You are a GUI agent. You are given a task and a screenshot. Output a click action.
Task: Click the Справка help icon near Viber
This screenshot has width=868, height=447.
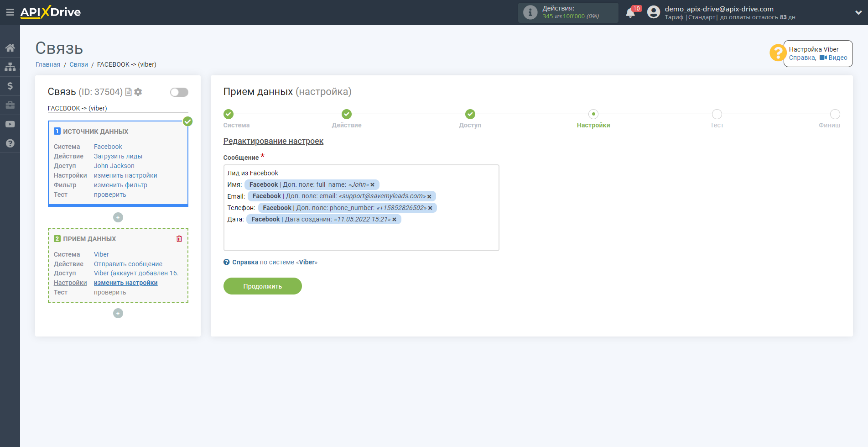(x=227, y=262)
